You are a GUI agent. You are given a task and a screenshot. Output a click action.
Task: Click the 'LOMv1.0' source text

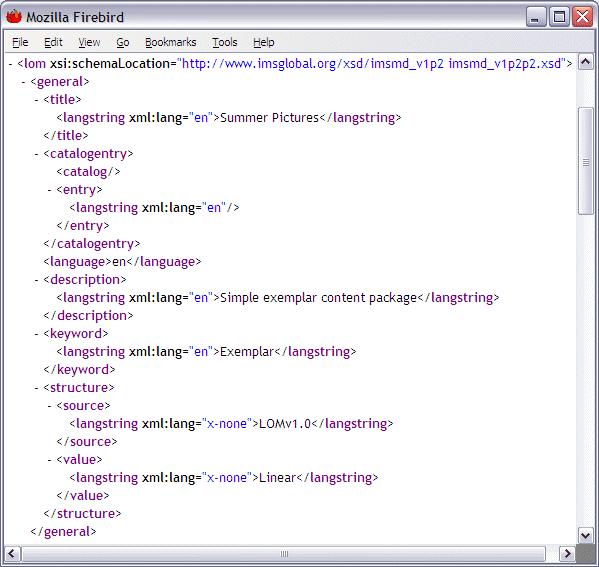point(285,424)
